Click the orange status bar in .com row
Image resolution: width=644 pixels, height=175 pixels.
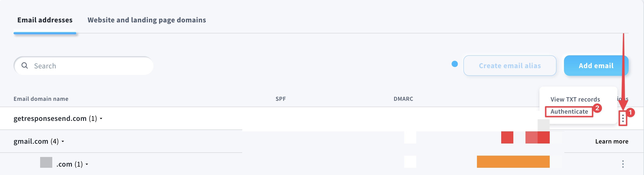click(x=513, y=162)
